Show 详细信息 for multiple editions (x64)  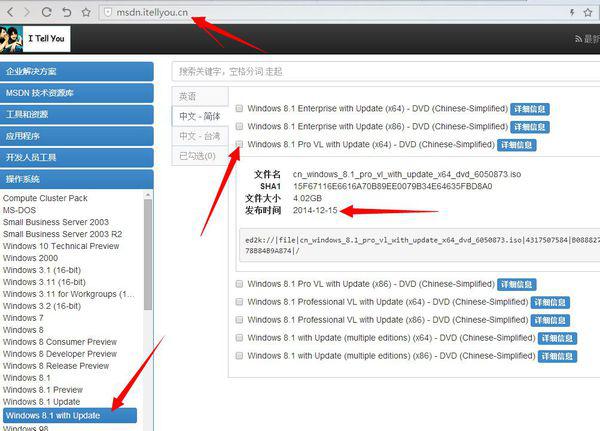click(x=557, y=339)
